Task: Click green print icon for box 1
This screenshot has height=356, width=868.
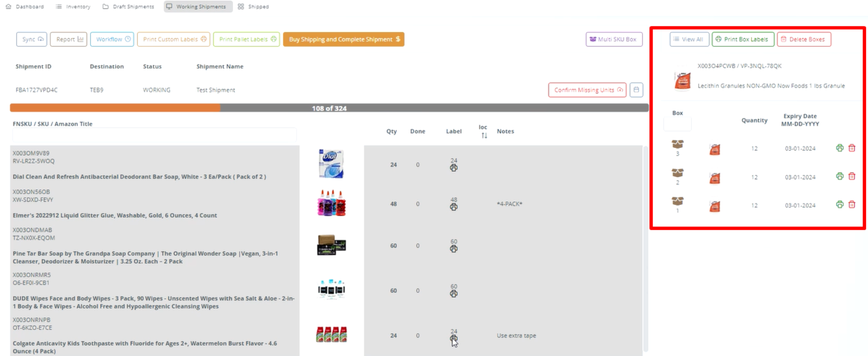Action: click(840, 204)
